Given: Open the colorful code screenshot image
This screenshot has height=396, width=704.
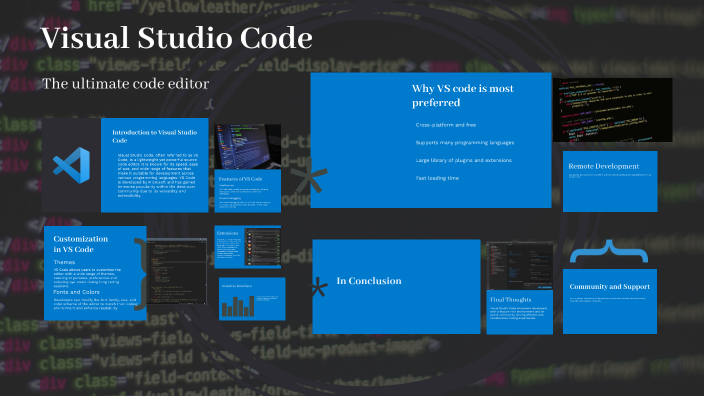Looking at the screenshot, I should point(613,110).
